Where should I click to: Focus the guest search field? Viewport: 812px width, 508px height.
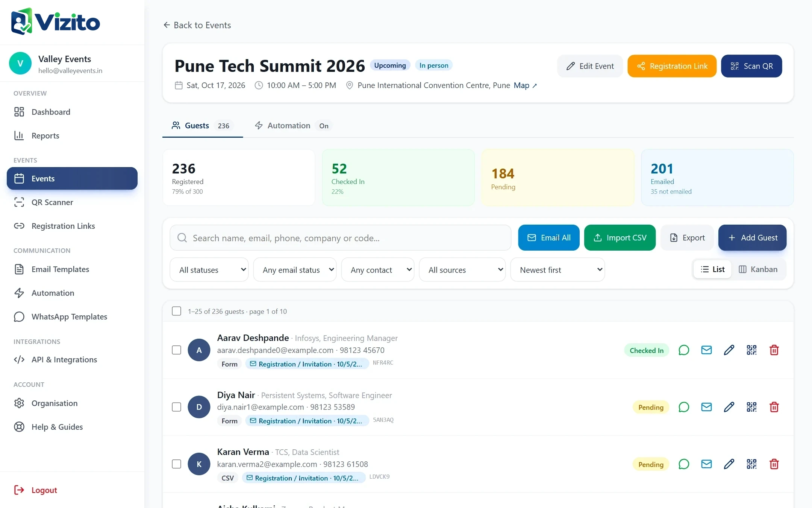pyautogui.click(x=341, y=238)
